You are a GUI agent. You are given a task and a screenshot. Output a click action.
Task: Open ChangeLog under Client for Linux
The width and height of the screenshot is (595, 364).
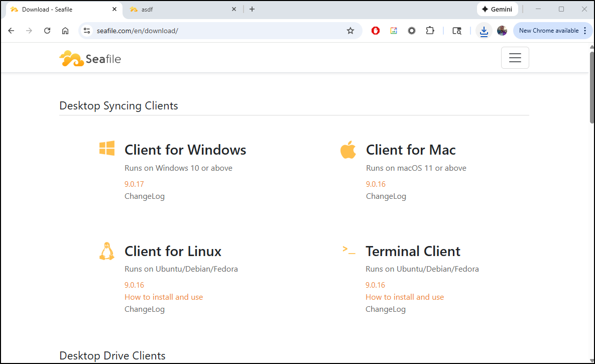coord(145,309)
